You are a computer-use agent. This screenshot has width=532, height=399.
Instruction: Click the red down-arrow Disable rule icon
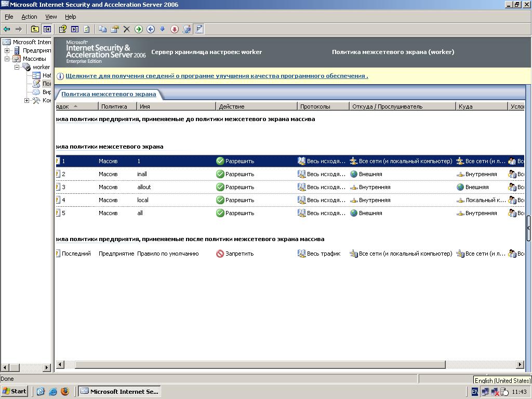[x=175, y=29]
